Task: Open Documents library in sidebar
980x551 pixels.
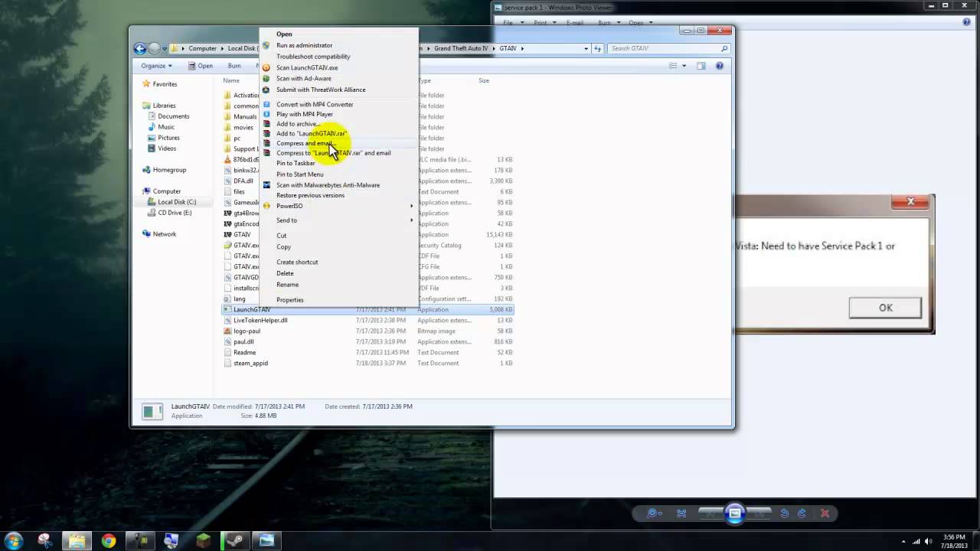Action: (173, 116)
